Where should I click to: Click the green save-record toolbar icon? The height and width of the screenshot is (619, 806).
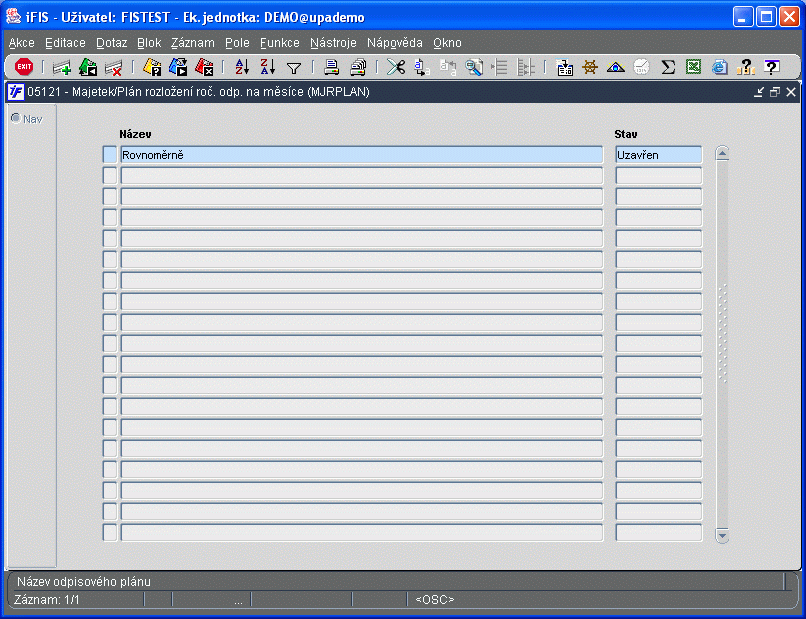coord(88,67)
